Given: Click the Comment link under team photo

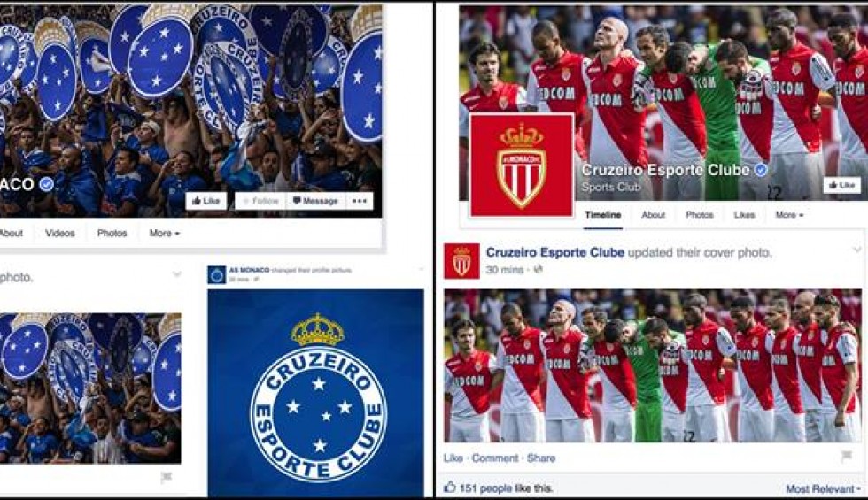Looking at the screenshot, I should click(x=495, y=458).
